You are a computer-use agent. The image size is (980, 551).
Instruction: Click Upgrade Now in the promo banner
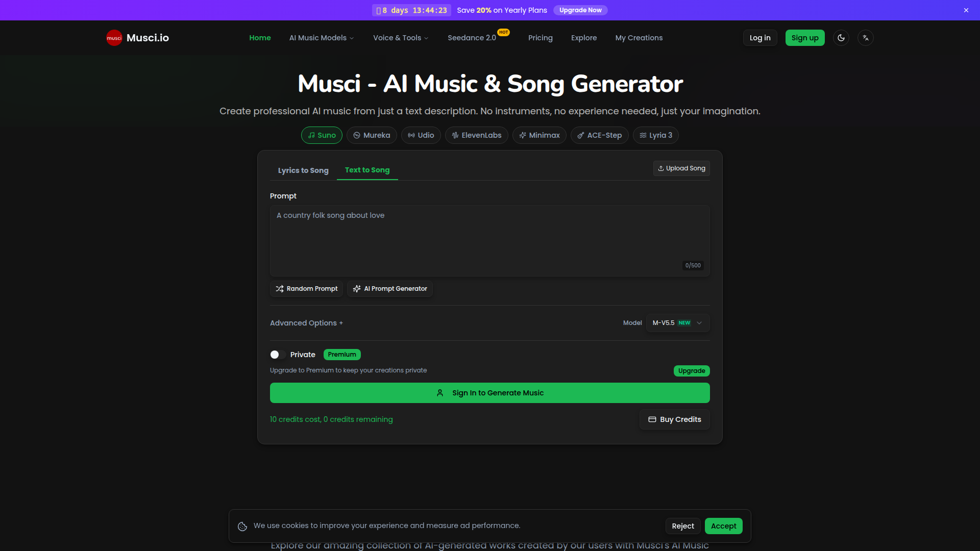(x=580, y=10)
